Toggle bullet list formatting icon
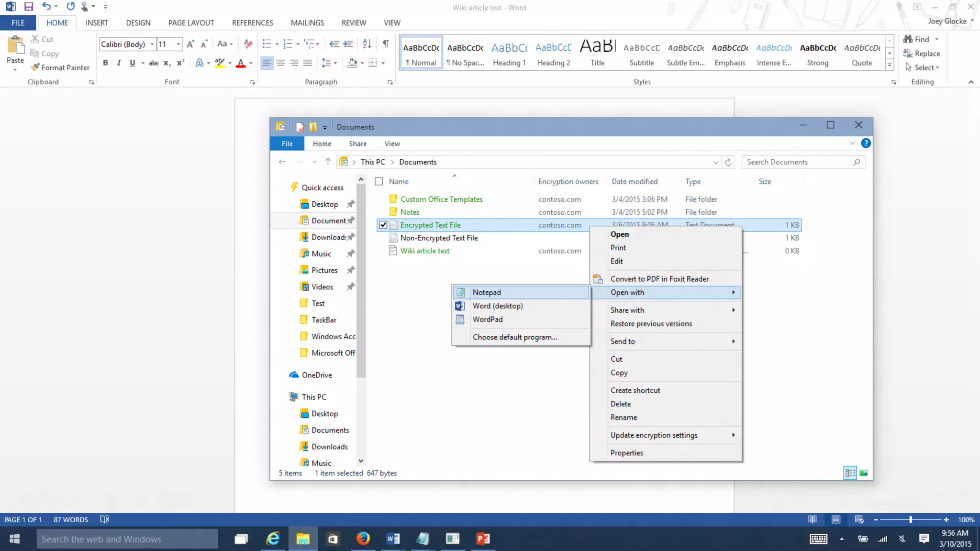980x551 pixels. [x=267, y=44]
